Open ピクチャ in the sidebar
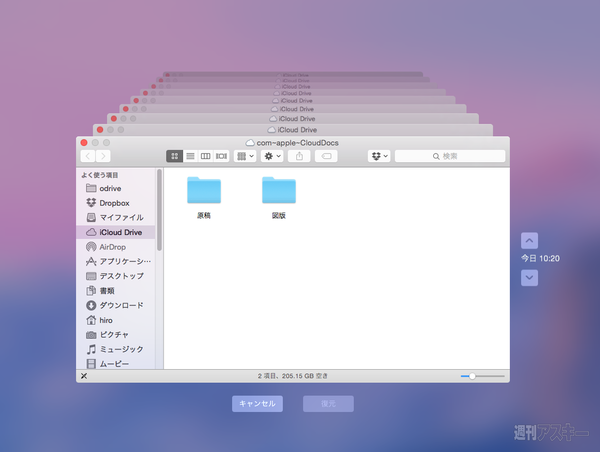Viewport: 600px width, 452px height. [x=116, y=335]
